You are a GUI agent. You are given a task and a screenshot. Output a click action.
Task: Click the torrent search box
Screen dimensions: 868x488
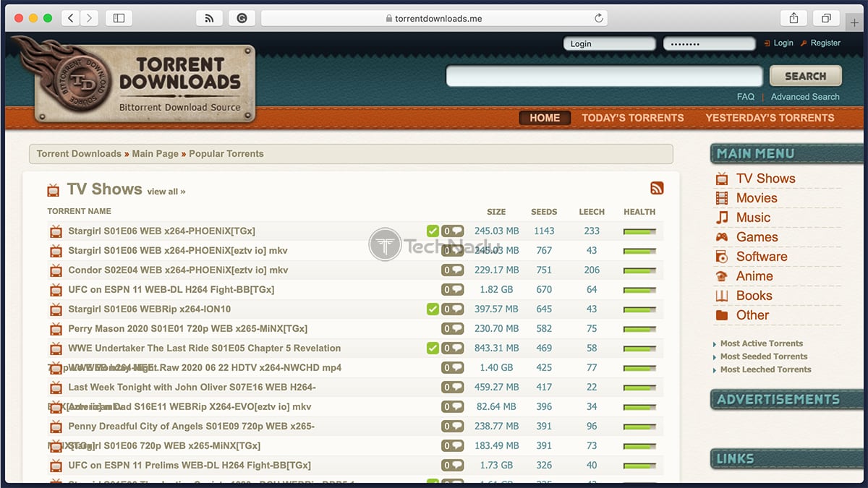click(x=604, y=76)
